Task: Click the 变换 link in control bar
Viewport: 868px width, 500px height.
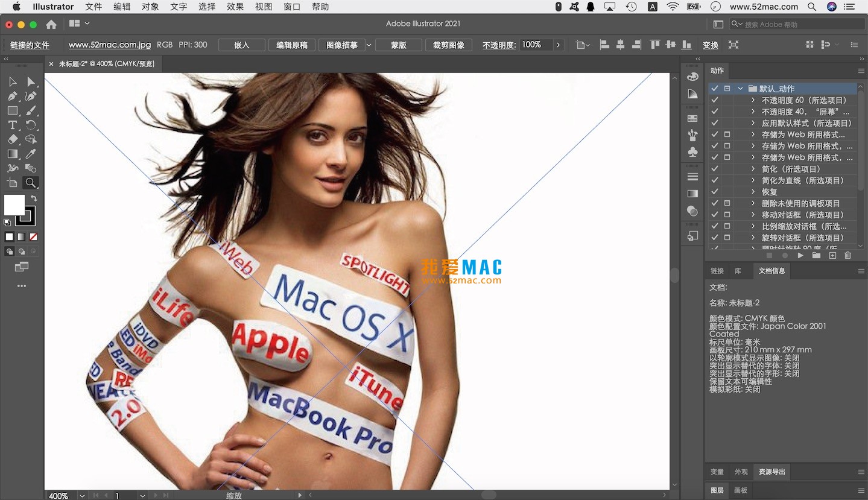Action: (x=711, y=45)
